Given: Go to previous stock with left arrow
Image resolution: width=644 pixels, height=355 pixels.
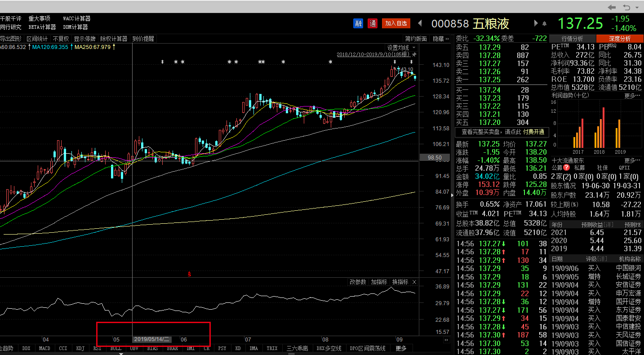Looking at the screenshot, I should (420, 23).
